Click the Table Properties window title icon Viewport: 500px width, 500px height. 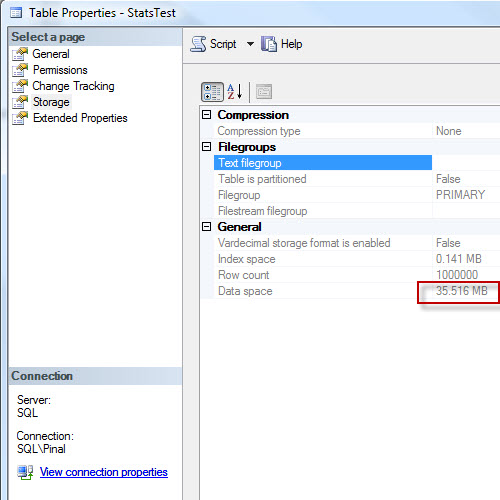16,13
